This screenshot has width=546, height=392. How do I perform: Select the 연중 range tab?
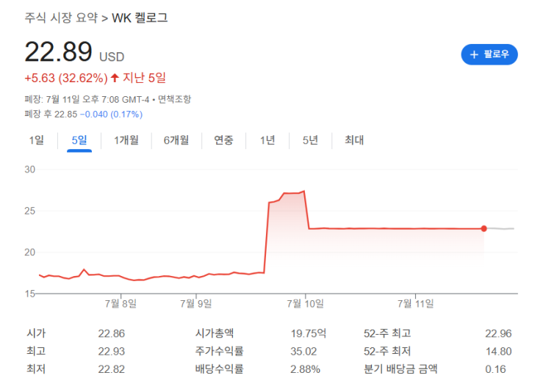(x=223, y=140)
